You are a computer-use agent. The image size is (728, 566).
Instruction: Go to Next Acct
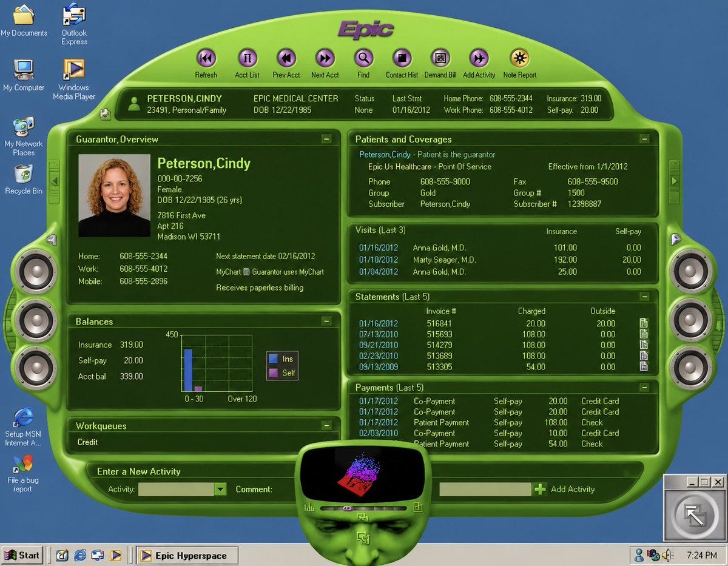pos(325,58)
